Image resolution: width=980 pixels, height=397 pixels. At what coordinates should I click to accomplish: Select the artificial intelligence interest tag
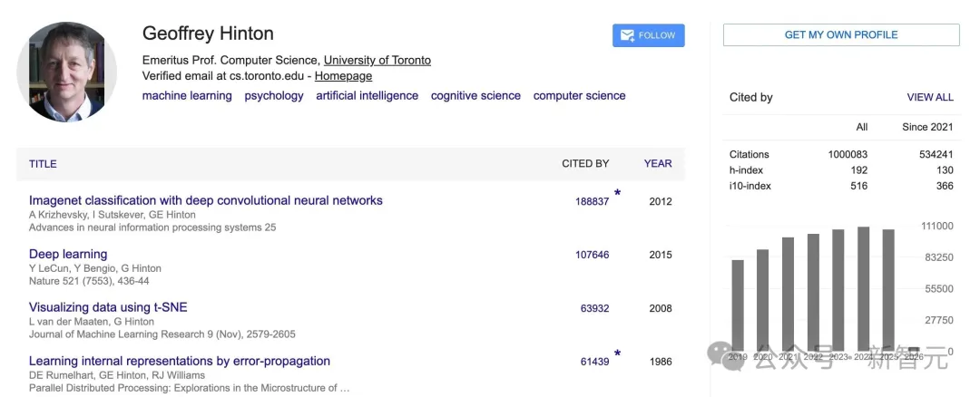pyautogui.click(x=367, y=96)
